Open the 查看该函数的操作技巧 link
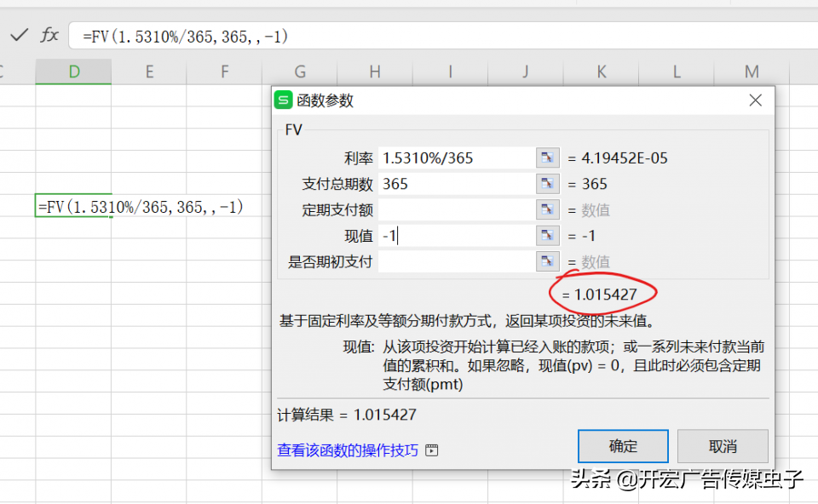Image resolution: width=818 pixels, height=504 pixels. coord(348,450)
